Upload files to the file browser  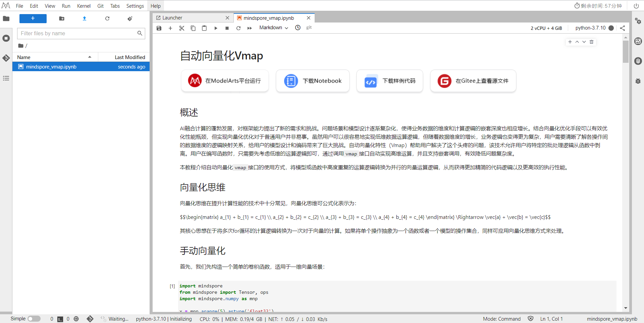(x=84, y=18)
